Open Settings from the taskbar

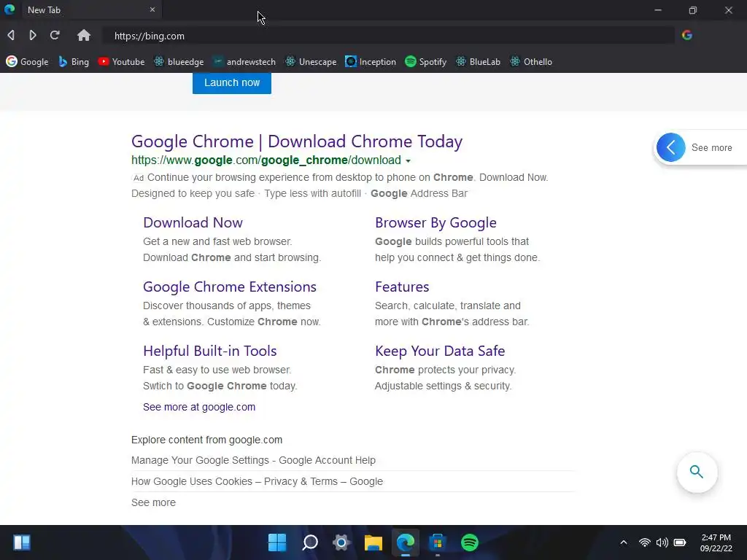point(341,542)
